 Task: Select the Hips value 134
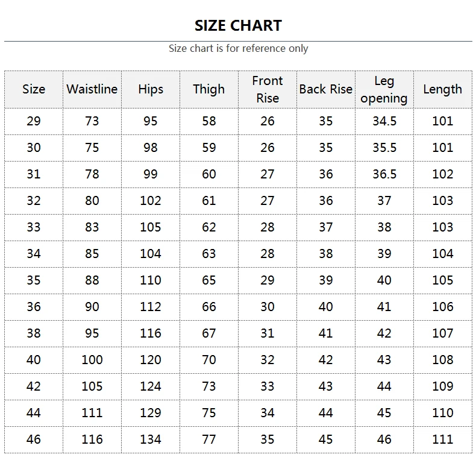tap(151, 439)
